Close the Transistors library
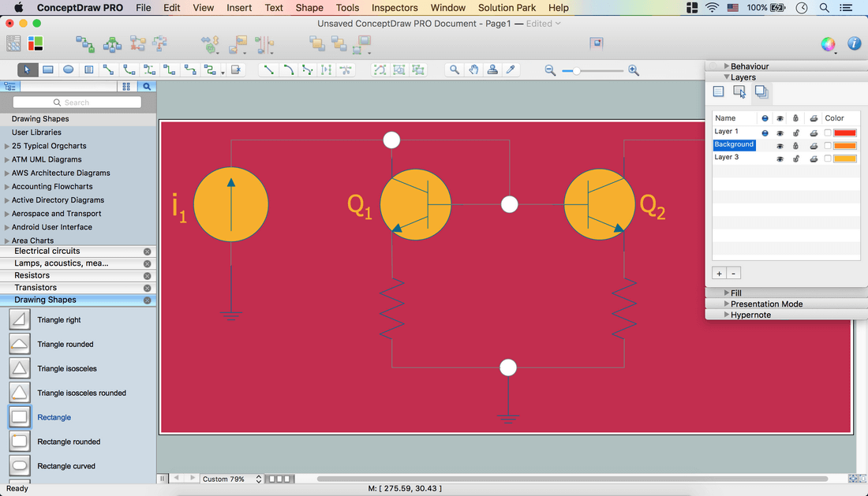The width and height of the screenshot is (868, 496). click(x=147, y=288)
